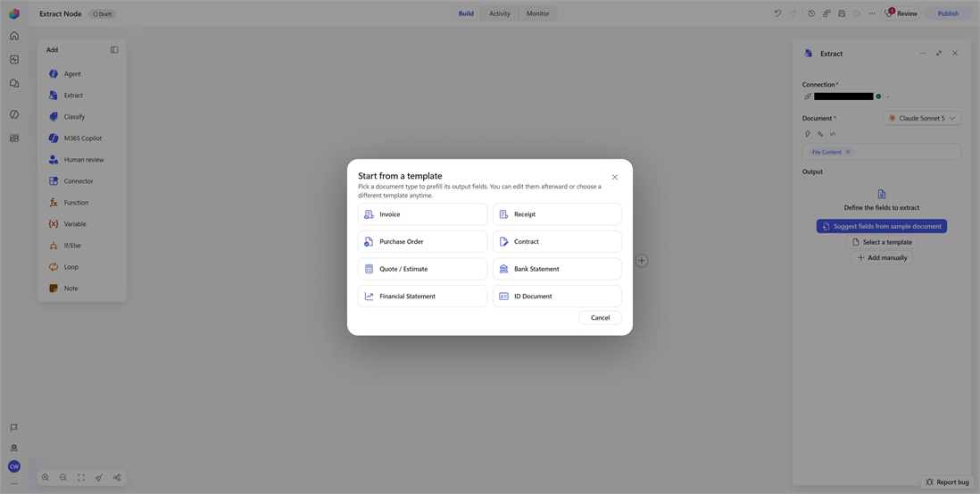The height and width of the screenshot is (494, 980).
Task: Click the globe user icon in sidebar
Action: pyautogui.click(x=13, y=448)
